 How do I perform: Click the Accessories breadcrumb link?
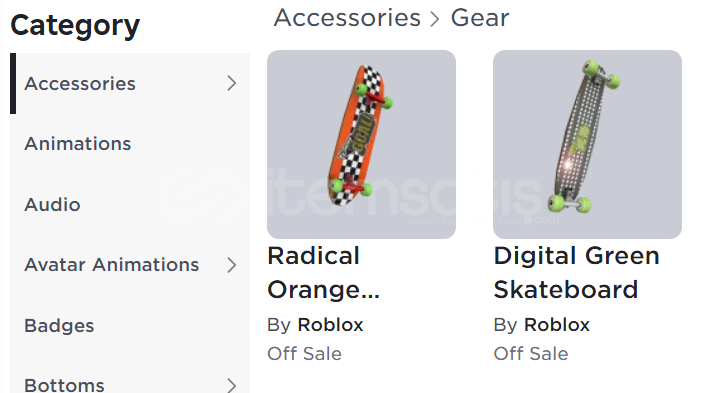click(347, 18)
